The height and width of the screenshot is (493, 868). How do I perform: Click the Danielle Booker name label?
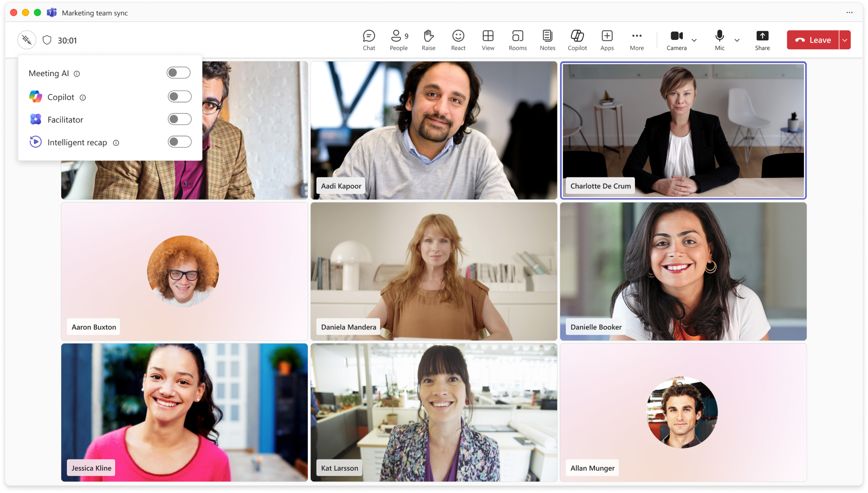point(596,327)
